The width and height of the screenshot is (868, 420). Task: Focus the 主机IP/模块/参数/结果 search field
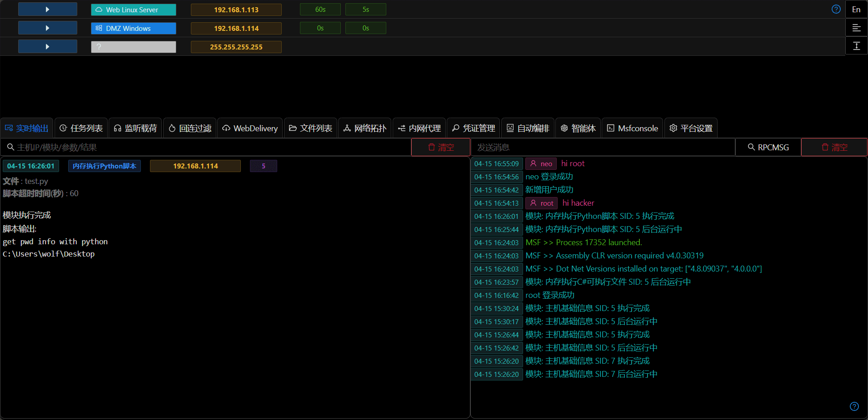(x=206, y=147)
